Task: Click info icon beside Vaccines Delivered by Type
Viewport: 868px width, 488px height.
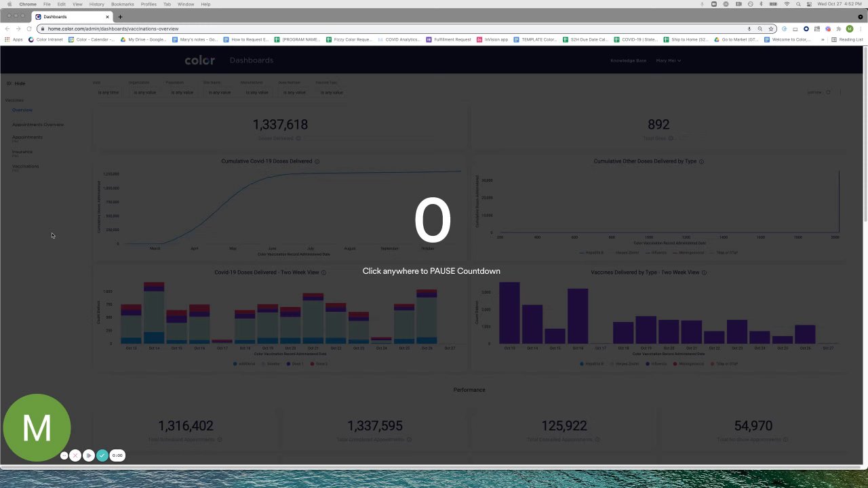Action: (704, 272)
